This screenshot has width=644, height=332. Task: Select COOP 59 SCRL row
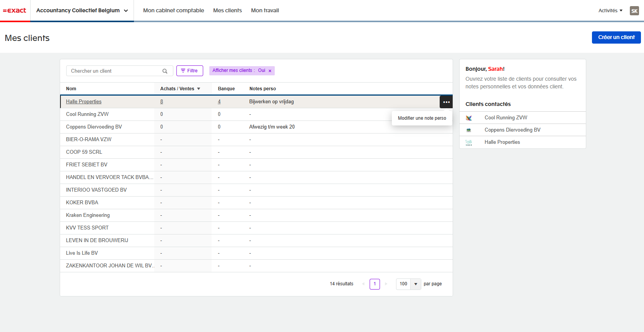pyautogui.click(x=256, y=152)
